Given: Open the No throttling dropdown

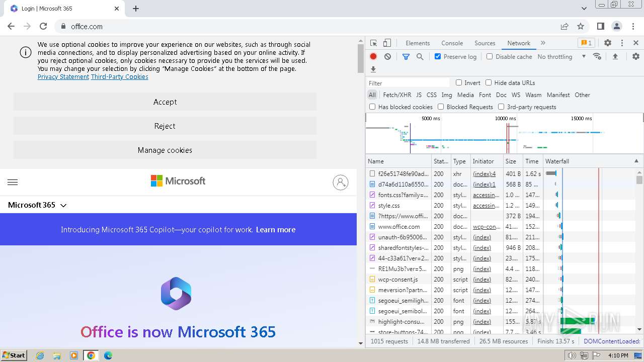Looking at the screenshot, I should point(561,57).
